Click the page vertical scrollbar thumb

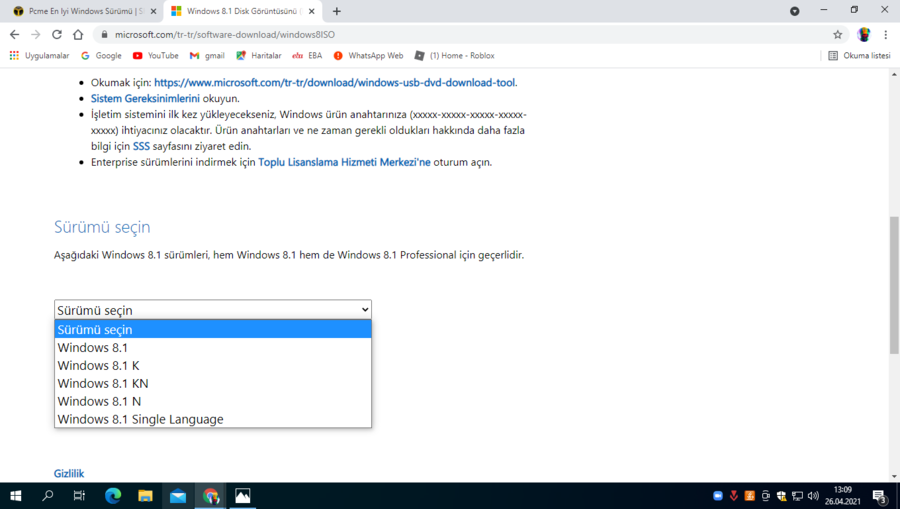[894, 285]
